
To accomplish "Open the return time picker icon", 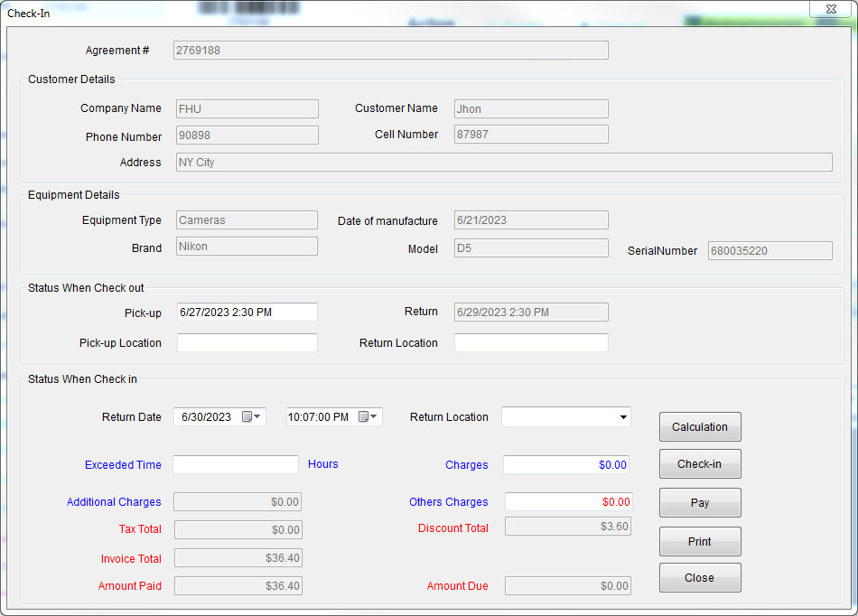I will (x=368, y=417).
